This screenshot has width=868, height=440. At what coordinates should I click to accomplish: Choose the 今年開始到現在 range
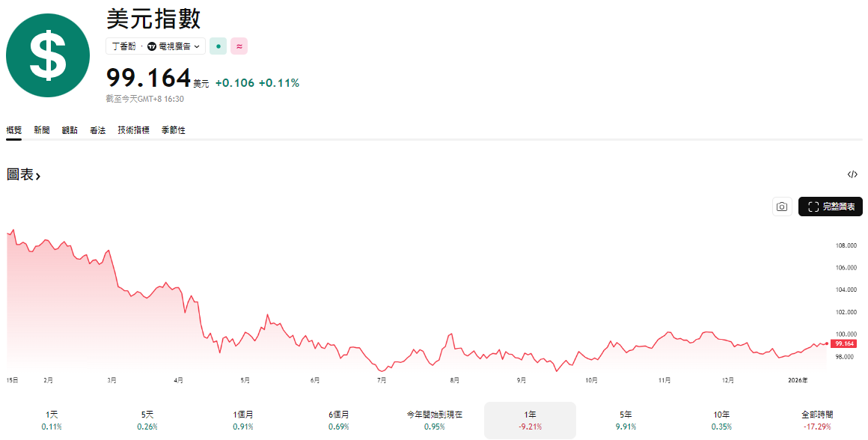pyautogui.click(x=434, y=420)
